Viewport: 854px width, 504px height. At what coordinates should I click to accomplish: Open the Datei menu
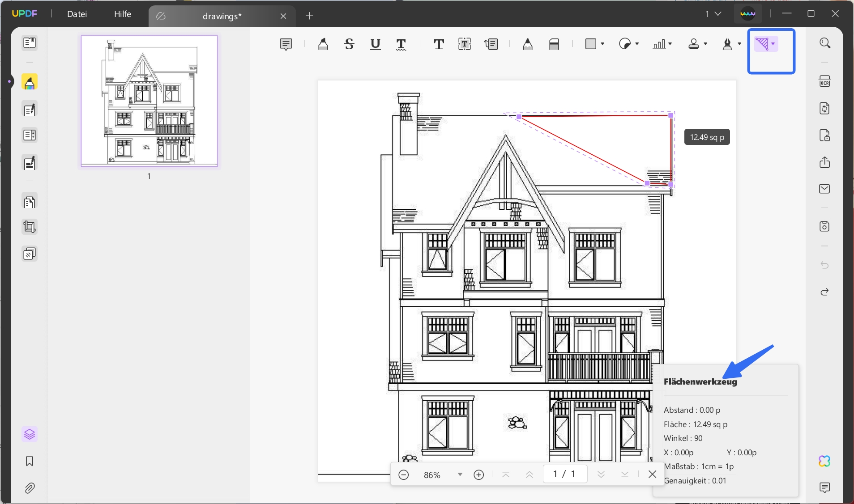[77, 14]
